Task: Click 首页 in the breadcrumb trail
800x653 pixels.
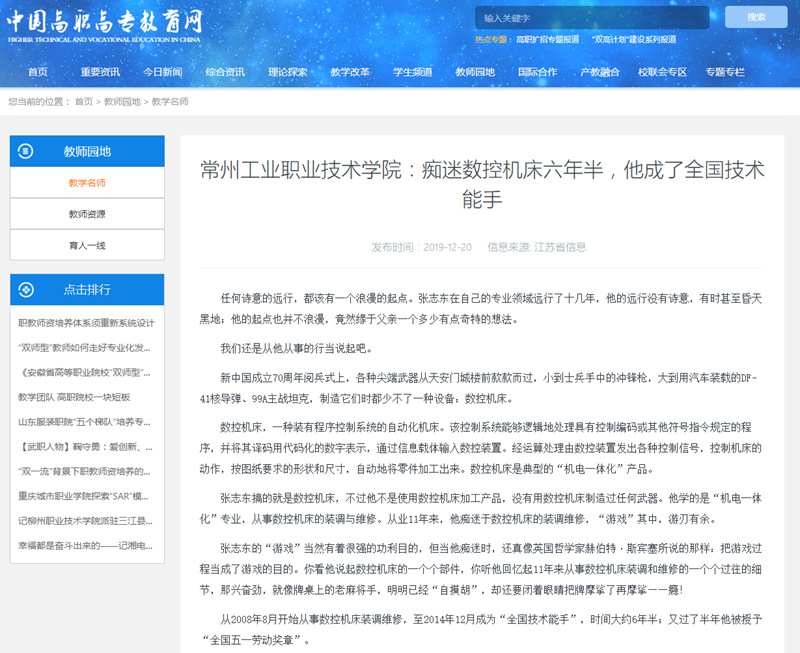Action: 84,102
